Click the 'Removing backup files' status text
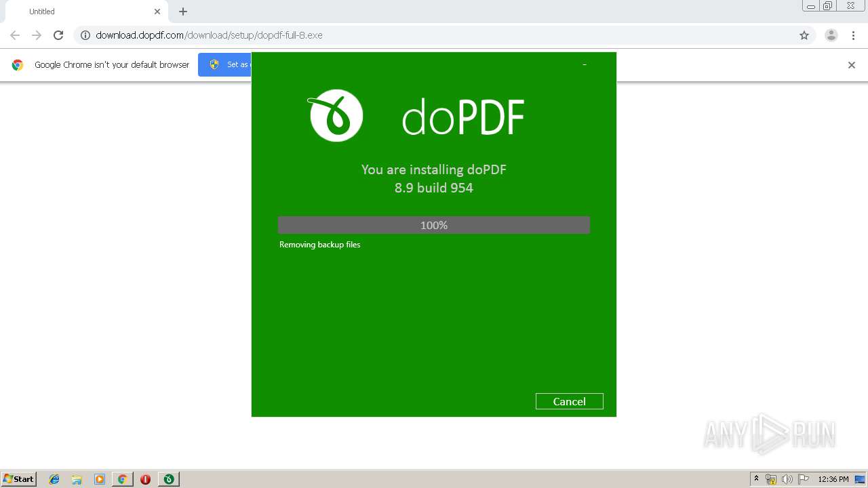 (319, 245)
